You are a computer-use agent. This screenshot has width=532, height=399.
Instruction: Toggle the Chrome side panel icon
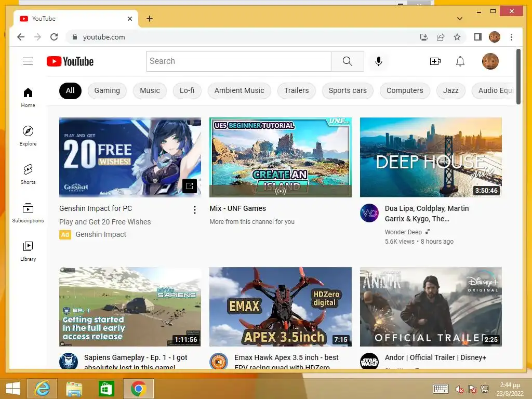(478, 37)
